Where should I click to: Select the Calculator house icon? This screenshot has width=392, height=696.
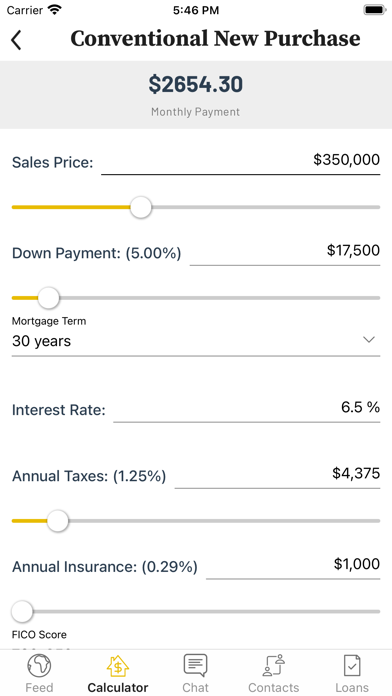coord(118,666)
